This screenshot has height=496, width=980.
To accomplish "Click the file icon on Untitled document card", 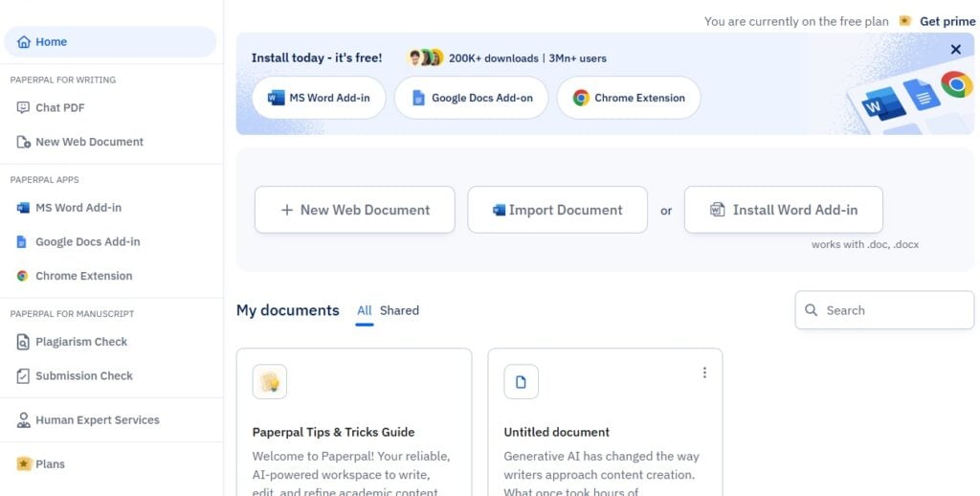I will pos(522,381).
